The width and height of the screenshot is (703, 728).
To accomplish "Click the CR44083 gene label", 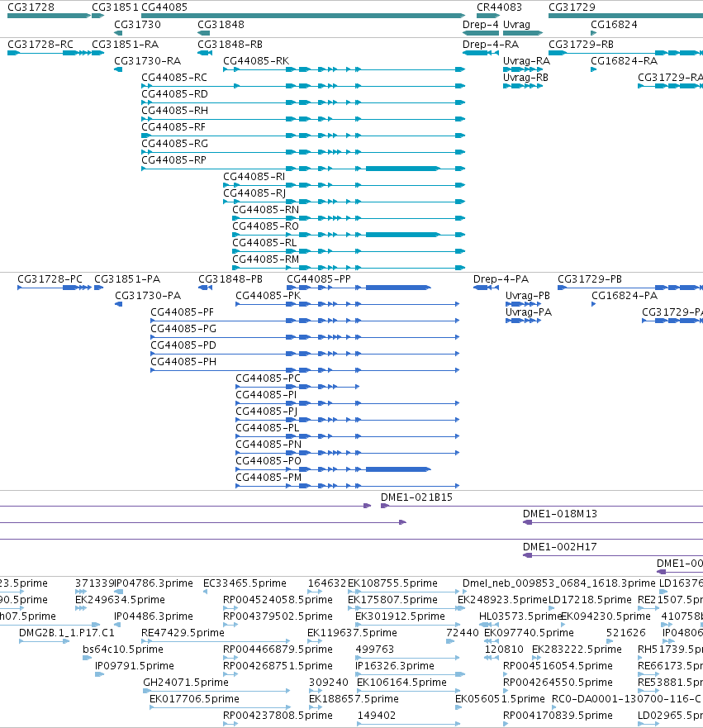I will pos(499,7).
